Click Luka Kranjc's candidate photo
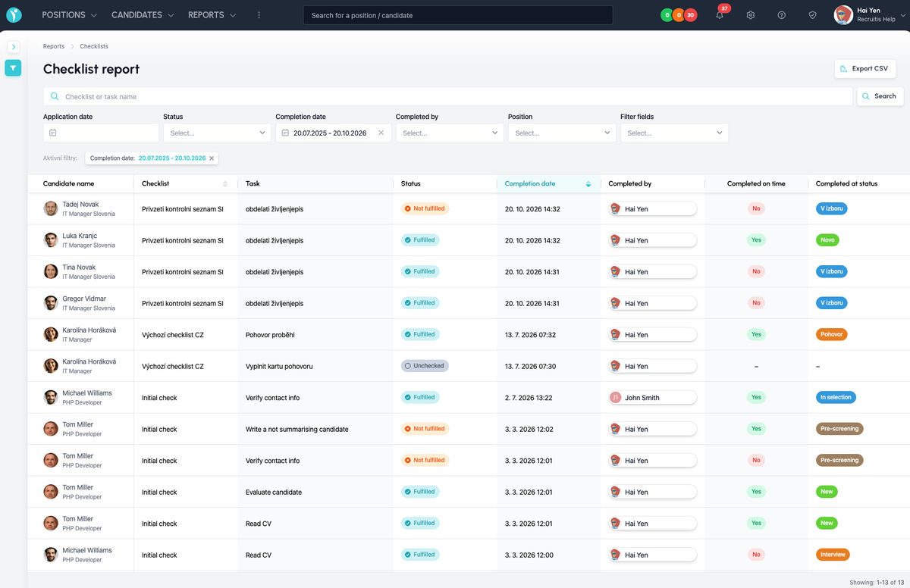Image resolution: width=910 pixels, height=588 pixels. (x=51, y=240)
